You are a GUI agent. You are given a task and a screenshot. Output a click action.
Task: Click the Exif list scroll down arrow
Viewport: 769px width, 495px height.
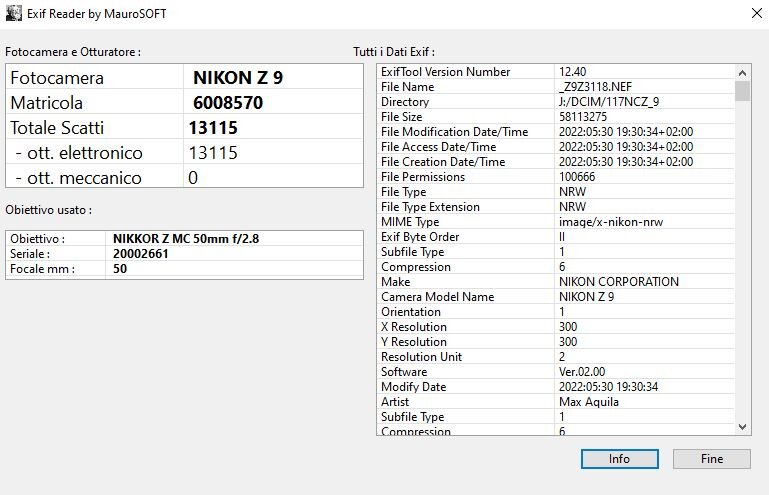[x=743, y=427]
